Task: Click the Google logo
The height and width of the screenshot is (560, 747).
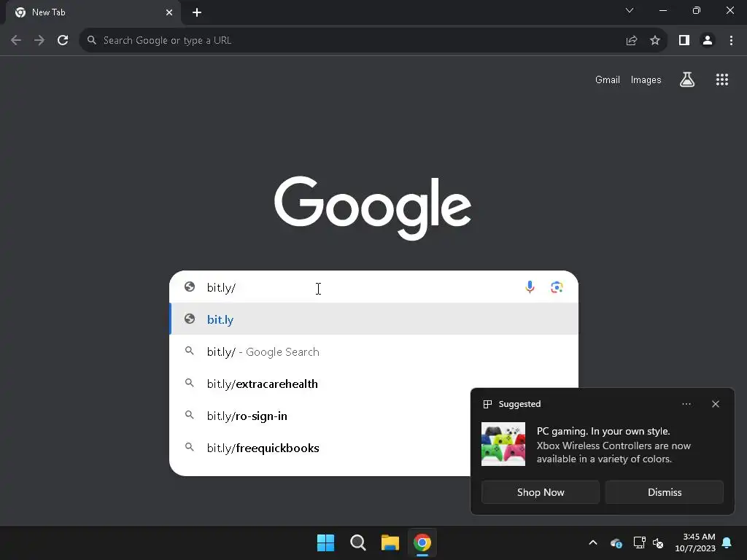Action: [373, 208]
